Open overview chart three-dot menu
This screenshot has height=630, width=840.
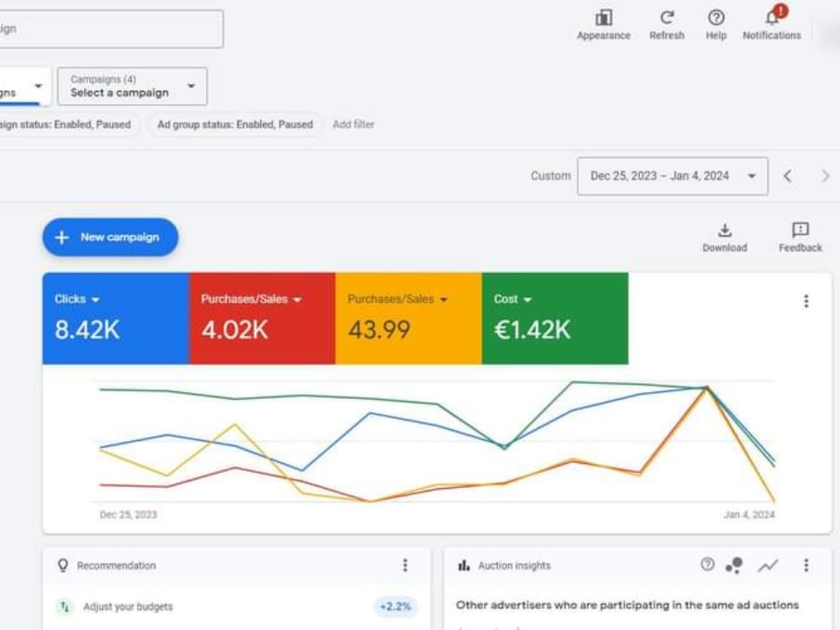tap(806, 302)
